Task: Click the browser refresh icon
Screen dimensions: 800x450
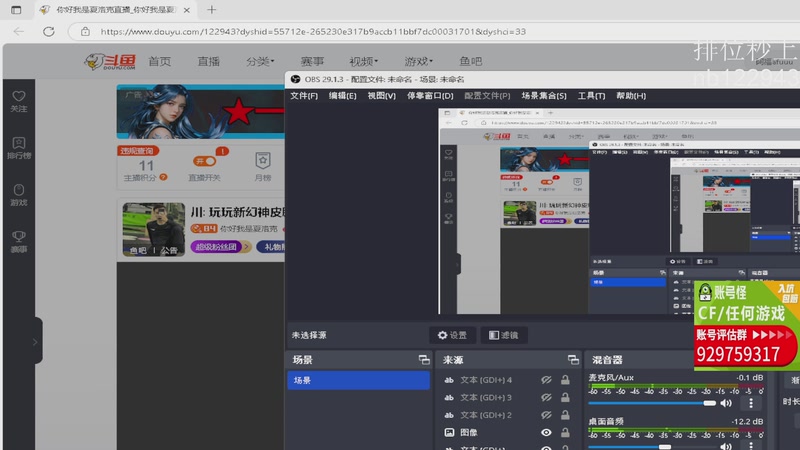Action: tap(48, 32)
